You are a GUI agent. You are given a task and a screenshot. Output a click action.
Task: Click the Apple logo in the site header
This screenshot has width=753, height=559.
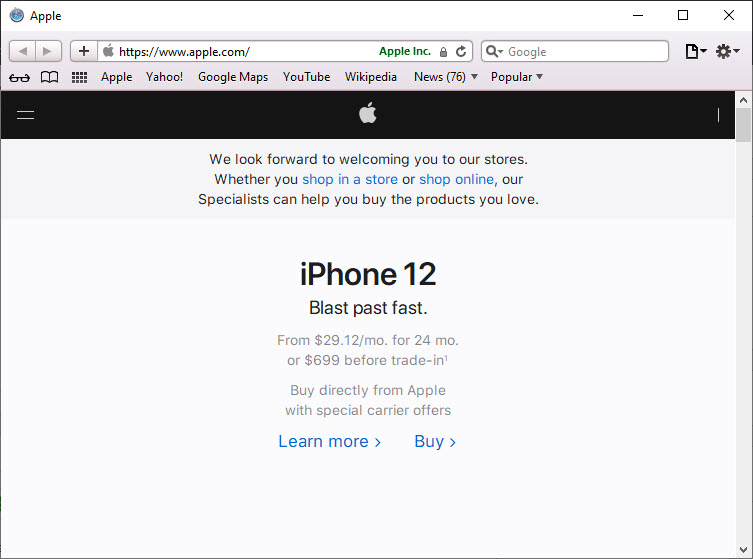(368, 114)
